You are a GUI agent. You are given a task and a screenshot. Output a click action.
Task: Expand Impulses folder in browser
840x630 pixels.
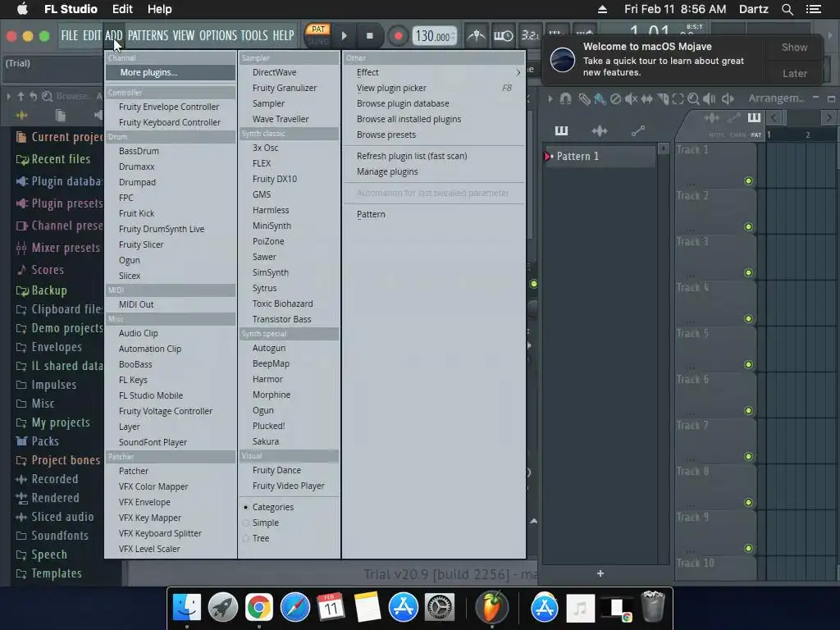[46, 385]
